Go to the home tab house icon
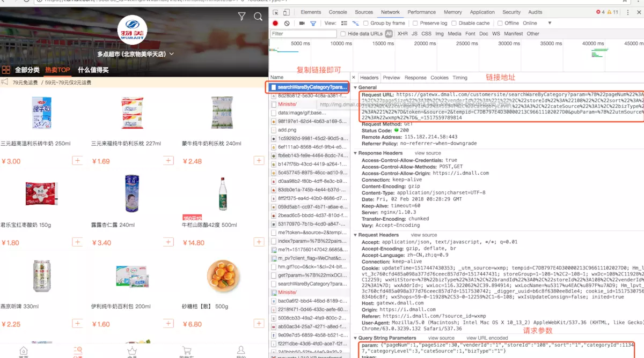This screenshot has width=644, height=358. [23, 351]
